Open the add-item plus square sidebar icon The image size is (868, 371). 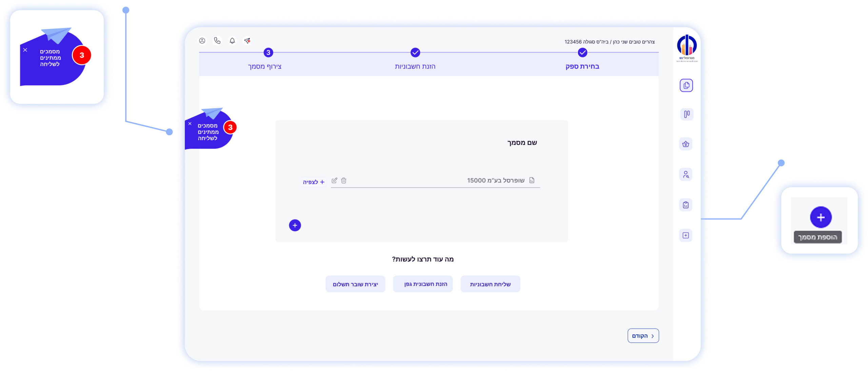pyautogui.click(x=686, y=235)
